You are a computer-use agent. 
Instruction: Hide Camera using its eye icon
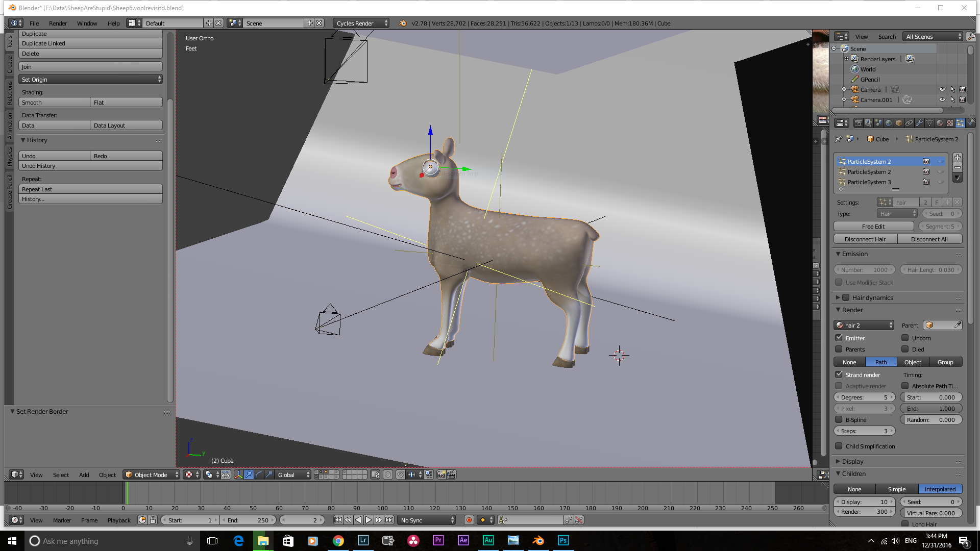point(942,89)
